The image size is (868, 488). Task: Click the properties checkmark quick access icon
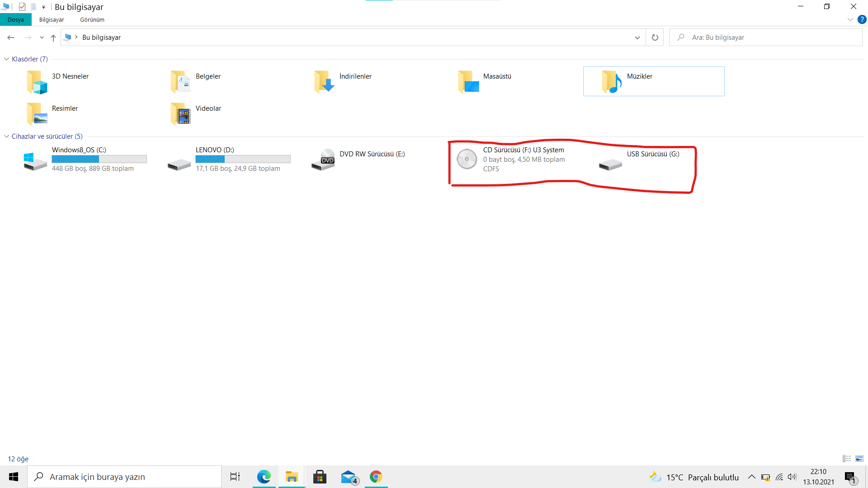click(22, 7)
